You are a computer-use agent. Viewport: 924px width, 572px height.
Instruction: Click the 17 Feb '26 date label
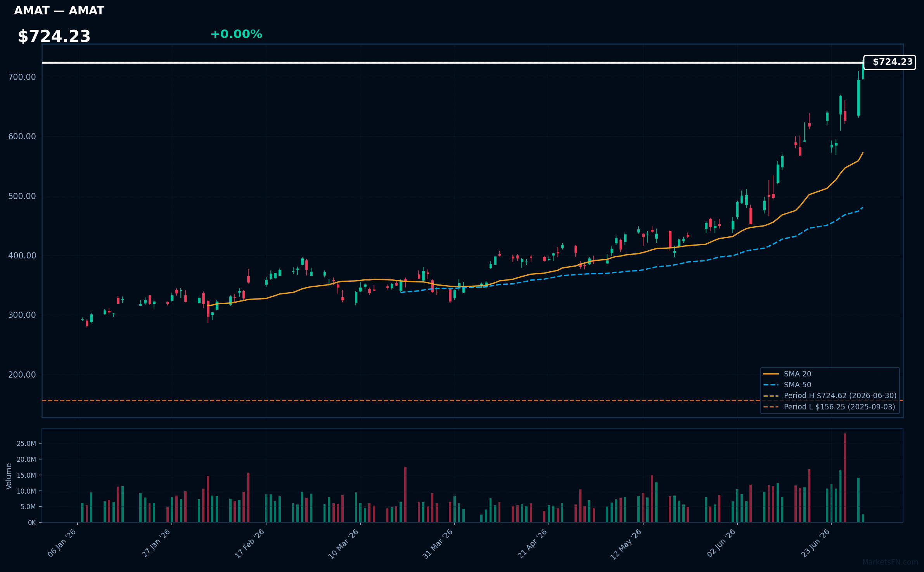click(x=250, y=543)
